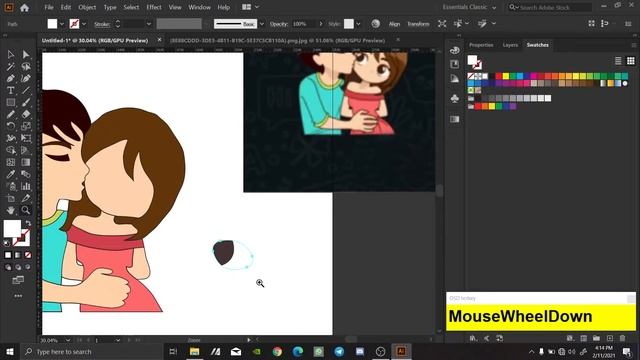
Task: Click the Change Screen Mode icon
Action: click(18, 280)
